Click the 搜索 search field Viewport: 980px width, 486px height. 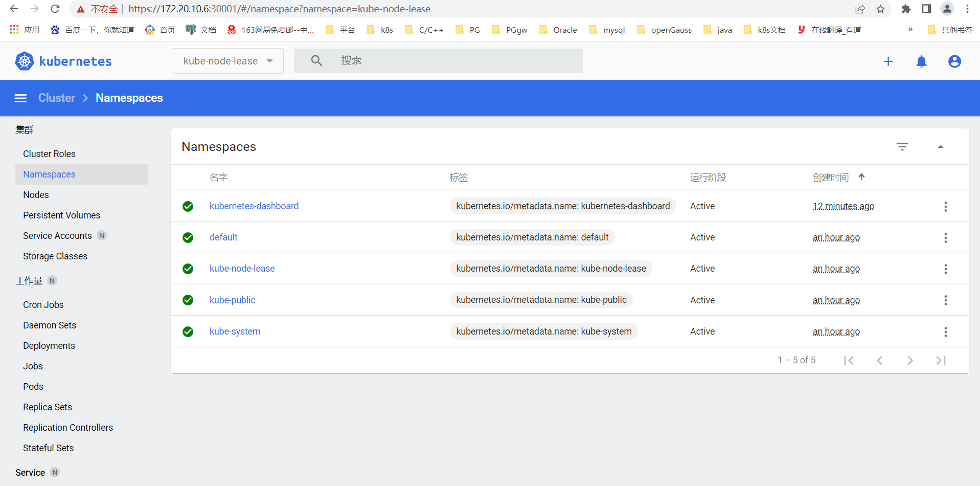tap(438, 61)
